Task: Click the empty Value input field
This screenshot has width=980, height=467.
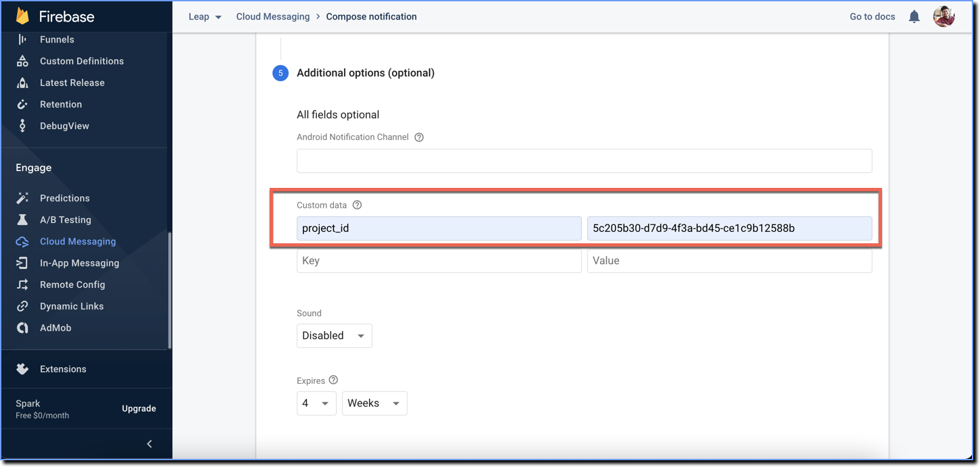Action: click(x=729, y=261)
